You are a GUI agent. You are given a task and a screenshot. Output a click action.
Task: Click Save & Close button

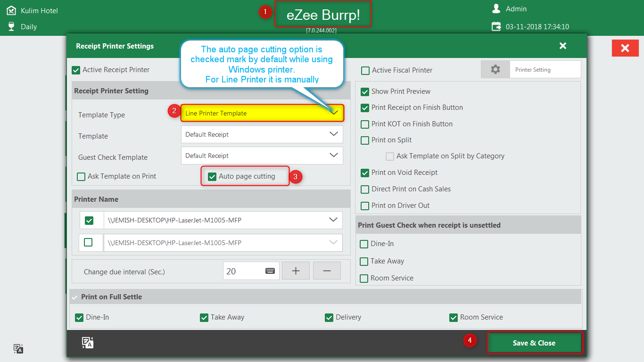pyautogui.click(x=534, y=343)
